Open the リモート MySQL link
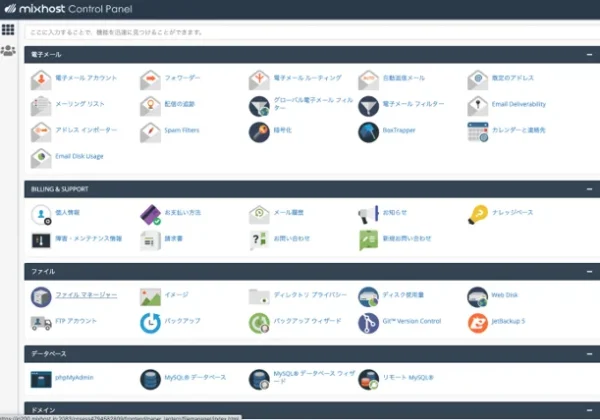600x420 pixels. point(408,378)
